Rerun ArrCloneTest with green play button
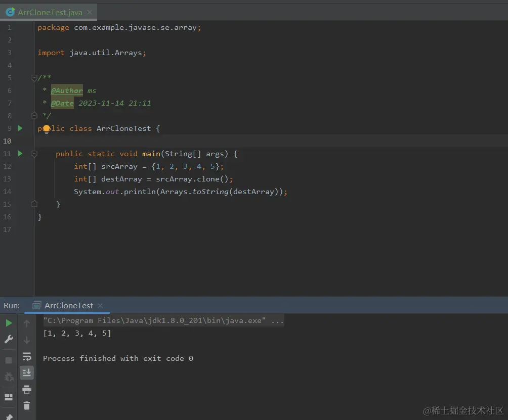Image resolution: width=508 pixels, height=420 pixels. pyautogui.click(x=9, y=323)
